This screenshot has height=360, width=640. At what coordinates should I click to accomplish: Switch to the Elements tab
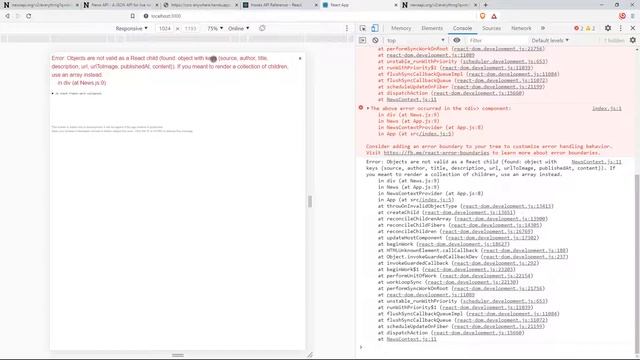(x=432, y=28)
